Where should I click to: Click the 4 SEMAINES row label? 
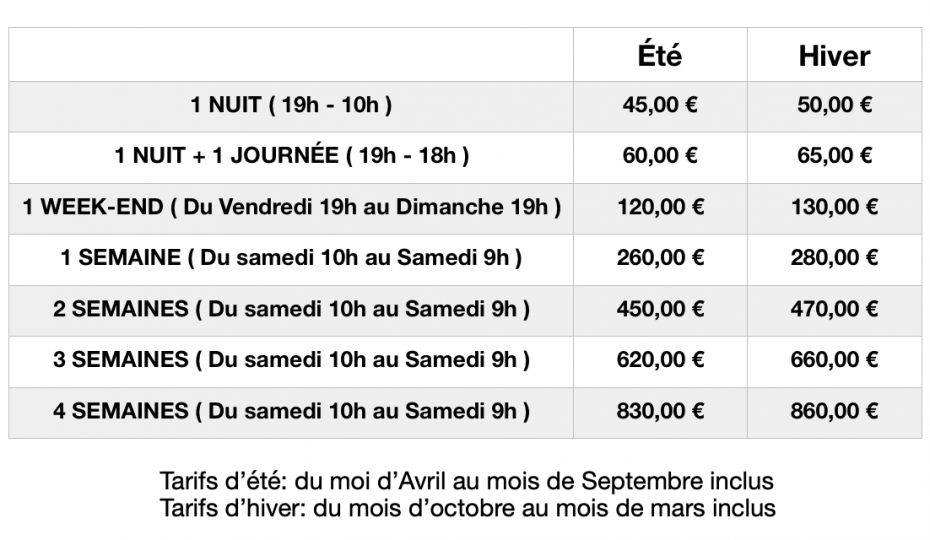tap(291, 411)
